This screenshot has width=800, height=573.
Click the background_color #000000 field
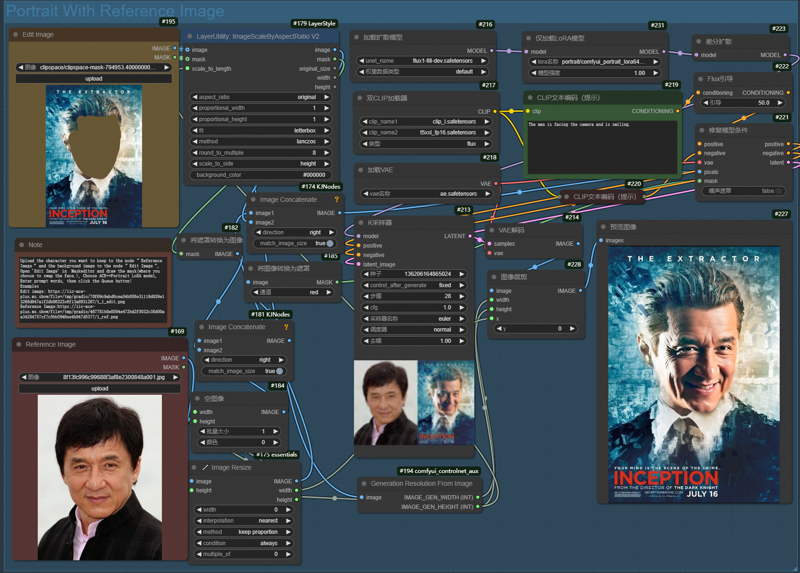[x=261, y=175]
